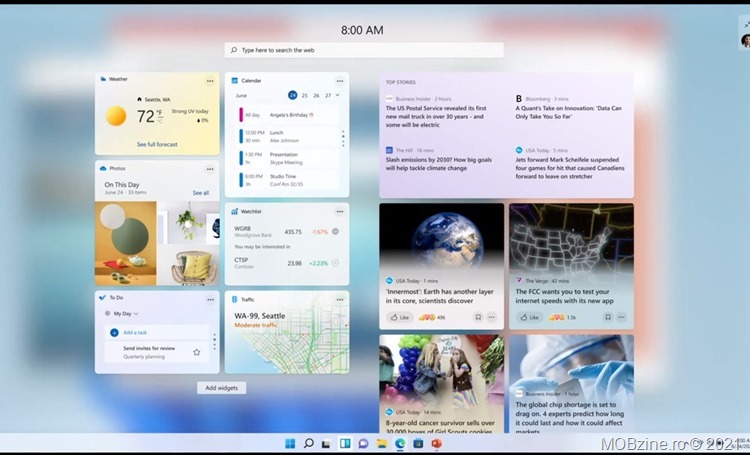This screenshot has height=455, width=750.
Task: Expand the My Day list dropdown
Action: point(137,313)
